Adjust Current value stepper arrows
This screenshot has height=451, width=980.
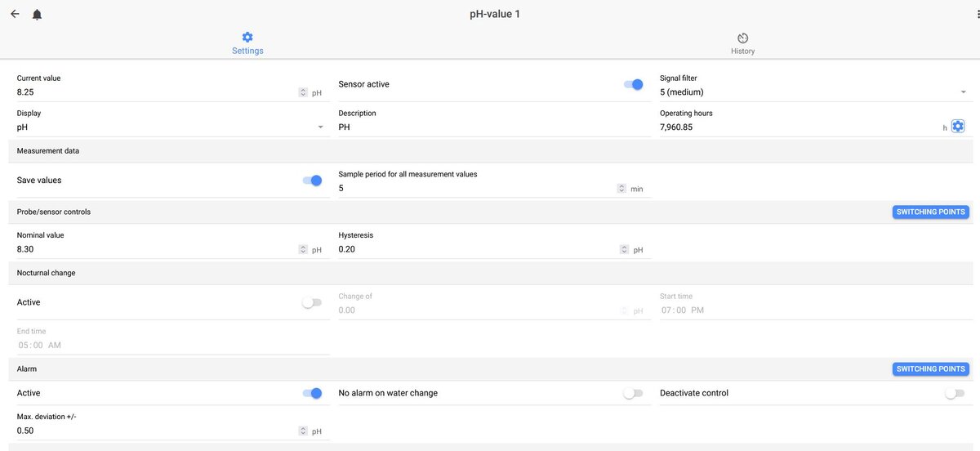click(x=303, y=92)
